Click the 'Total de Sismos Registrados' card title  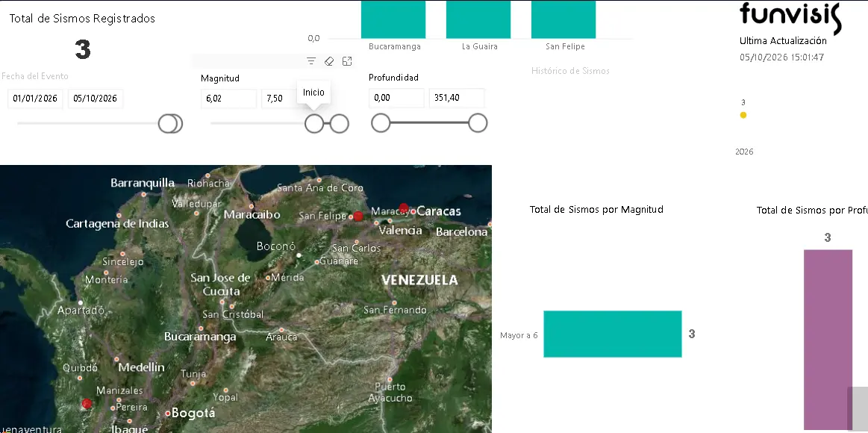coord(82,18)
